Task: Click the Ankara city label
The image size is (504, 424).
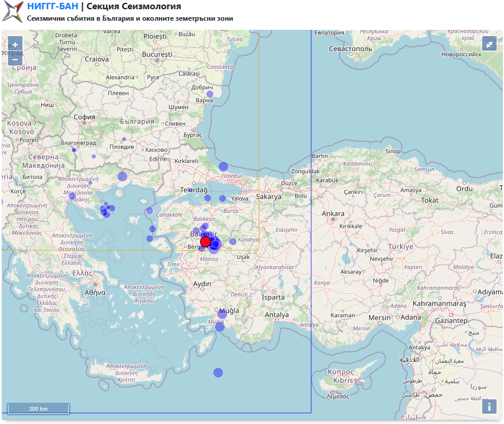Action: pos(333,214)
